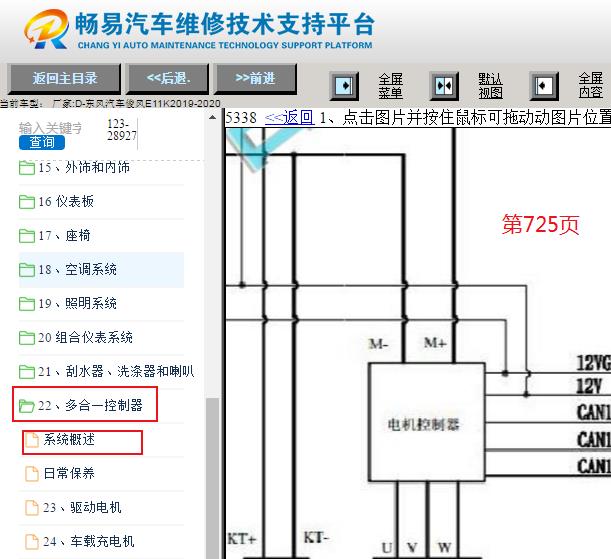Go forward with the >>前进 button
The height and width of the screenshot is (559, 611).
point(255,79)
